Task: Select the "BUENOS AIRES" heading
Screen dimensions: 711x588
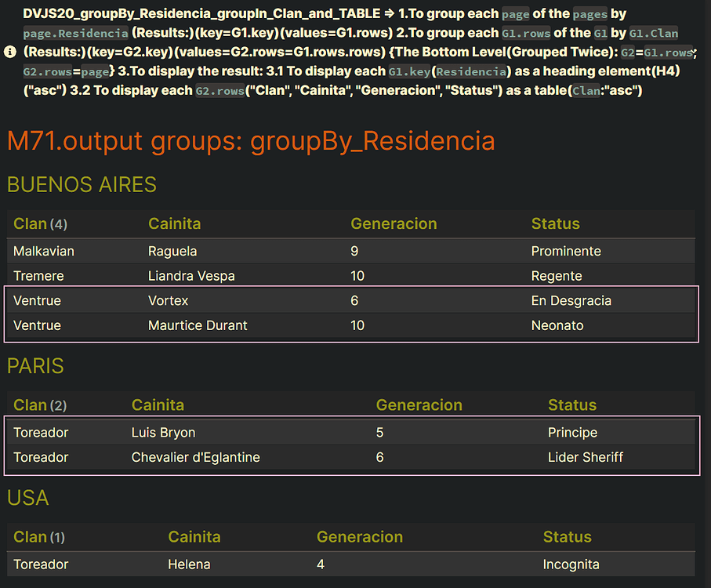Action: coord(81,185)
